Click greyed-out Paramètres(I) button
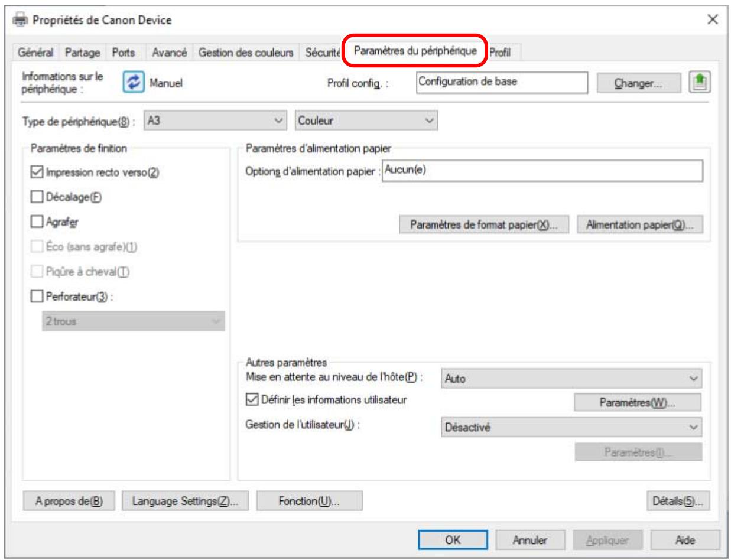The width and height of the screenshot is (731, 560). [638, 451]
